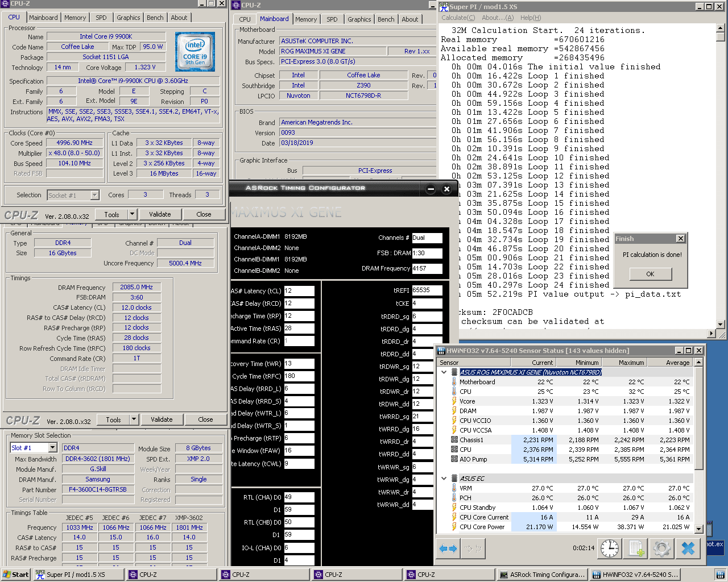Click the DRAM Frequency field showing 4157

click(x=427, y=268)
